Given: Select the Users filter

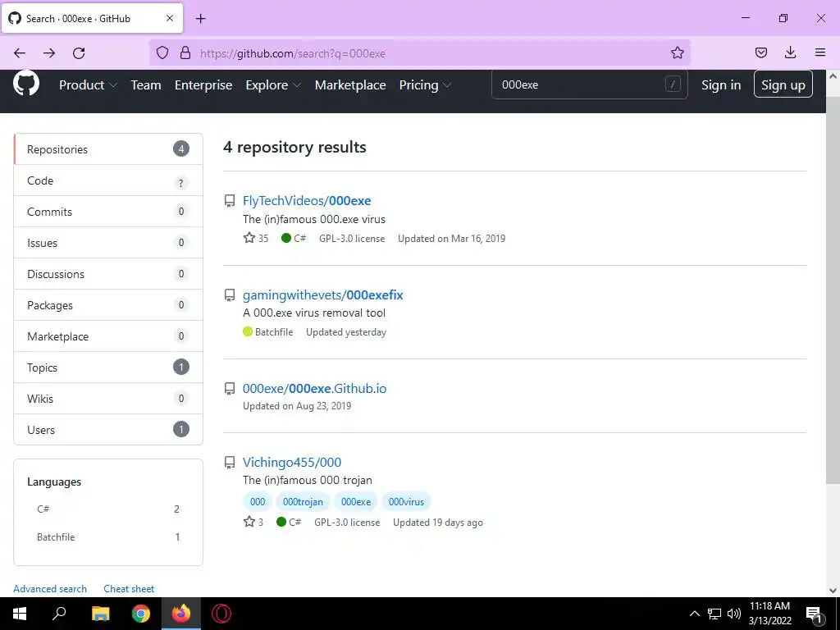Looking at the screenshot, I should point(108,429).
